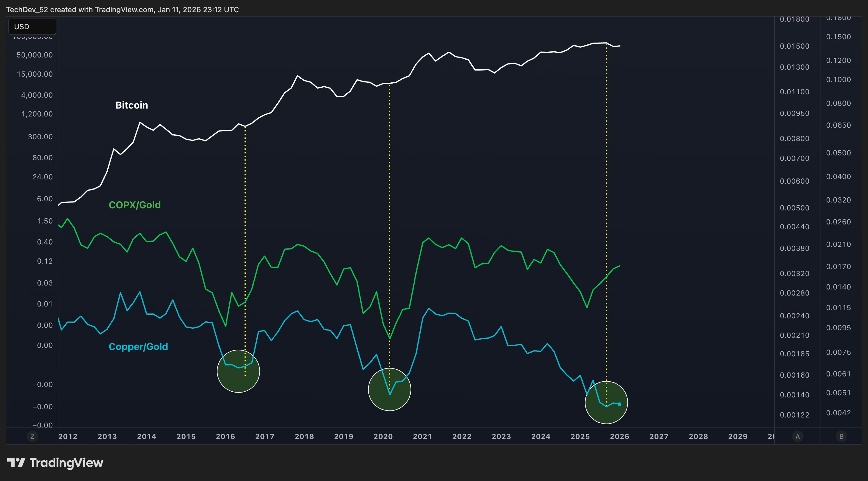Click the TradingView logo icon
868x481 pixels.
16,462
